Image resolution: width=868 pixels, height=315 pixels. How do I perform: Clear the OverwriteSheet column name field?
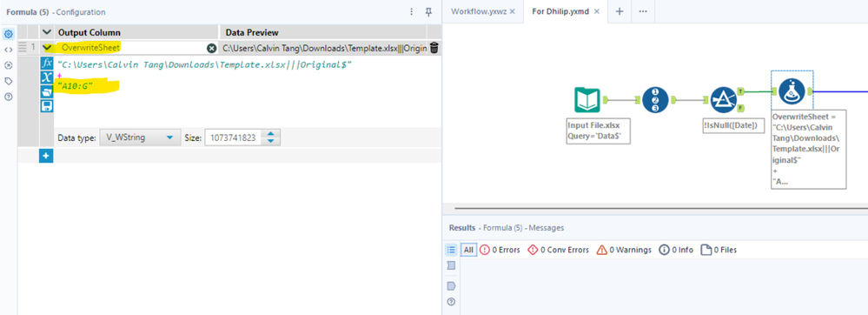(x=211, y=48)
